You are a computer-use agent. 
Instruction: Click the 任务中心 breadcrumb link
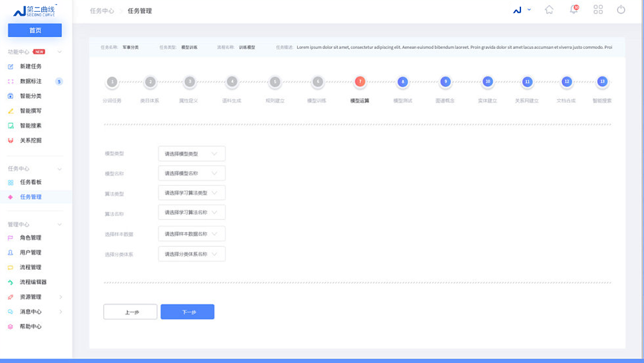(x=102, y=11)
